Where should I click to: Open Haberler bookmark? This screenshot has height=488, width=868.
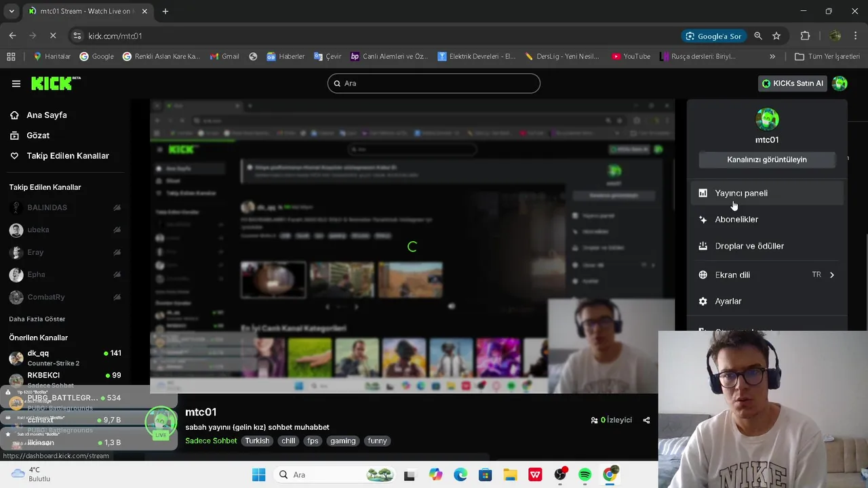click(285, 56)
